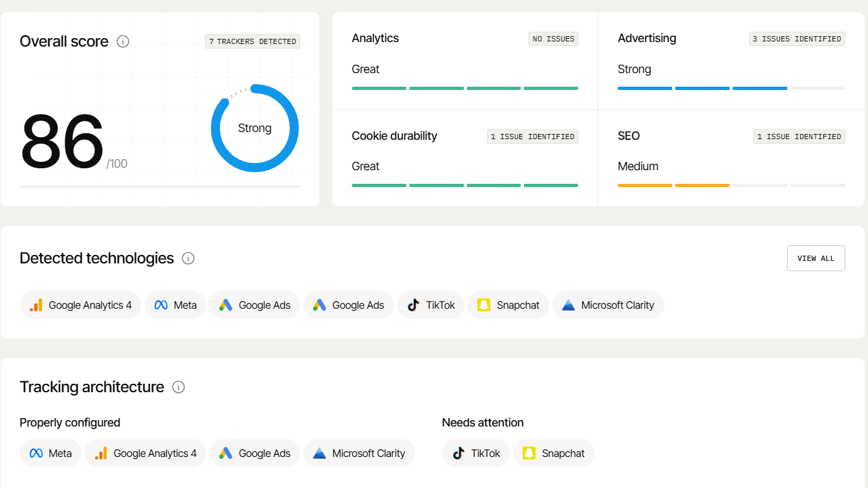
Task: Click the orange SEO rating bar
Action: (x=673, y=185)
